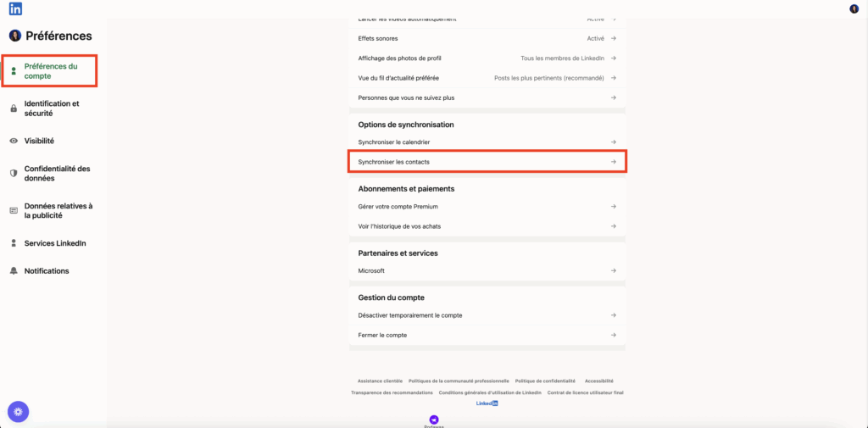Click the arrow beside Synchroniser le calendrier

coord(614,142)
